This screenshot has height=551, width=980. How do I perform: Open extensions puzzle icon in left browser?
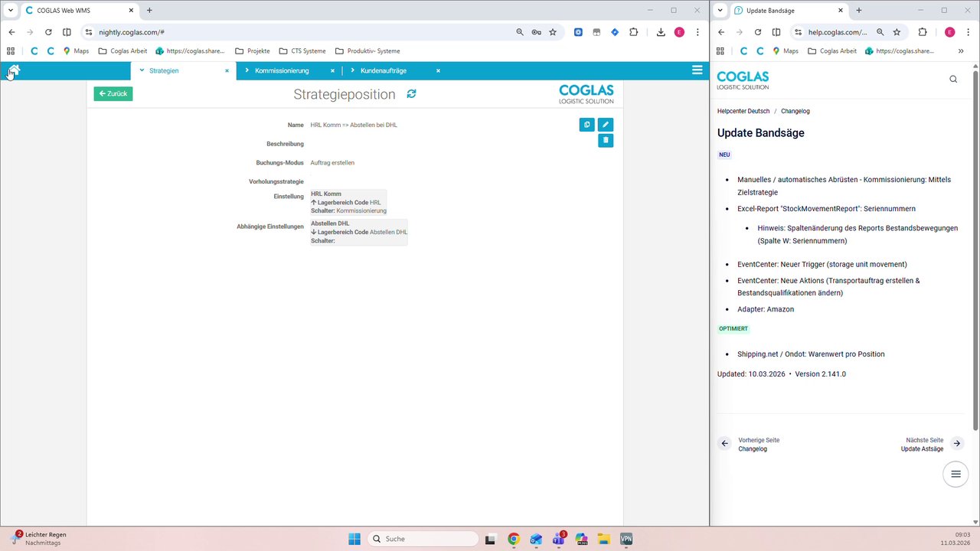(633, 32)
